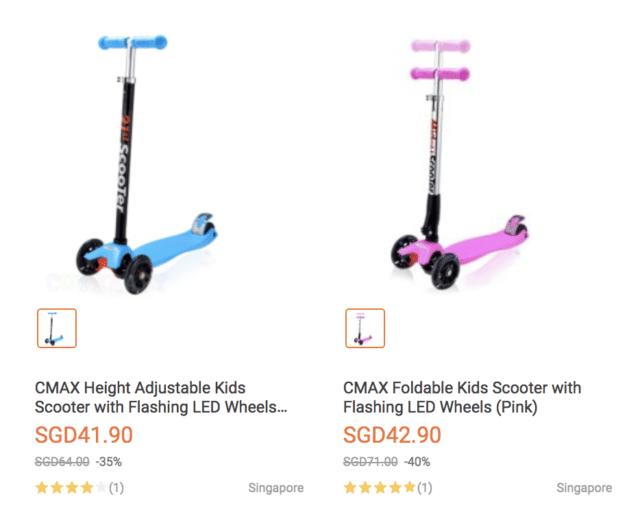The height and width of the screenshot is (514, 640).
Task: Open review count (1) for pink scooter
Action: (425, 488)
